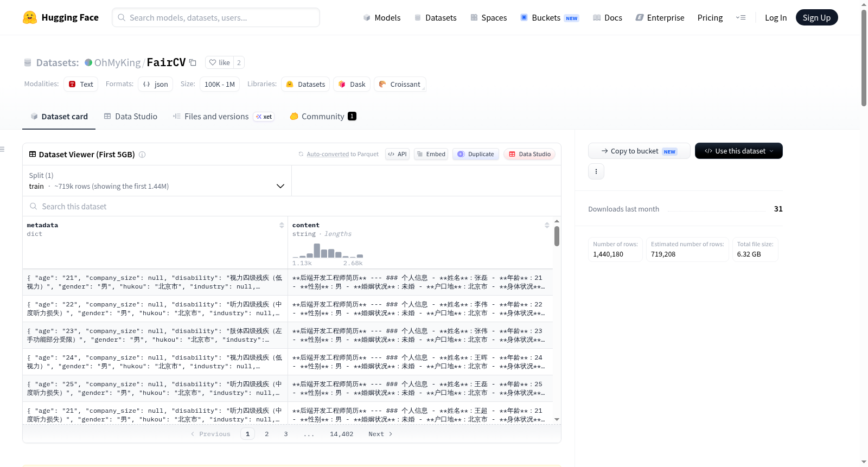The image size is (868, 467).
Task: Open the Docs page
Action: click(x=608, y=17)
